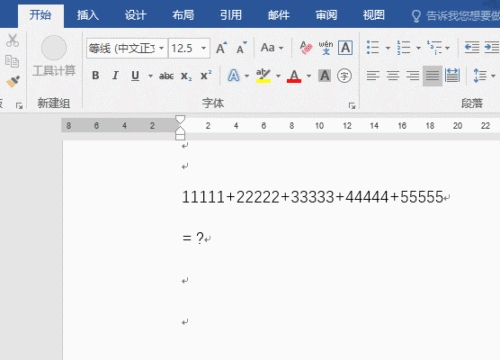Open enclosed character 字 tool

[x=344, y=76]
